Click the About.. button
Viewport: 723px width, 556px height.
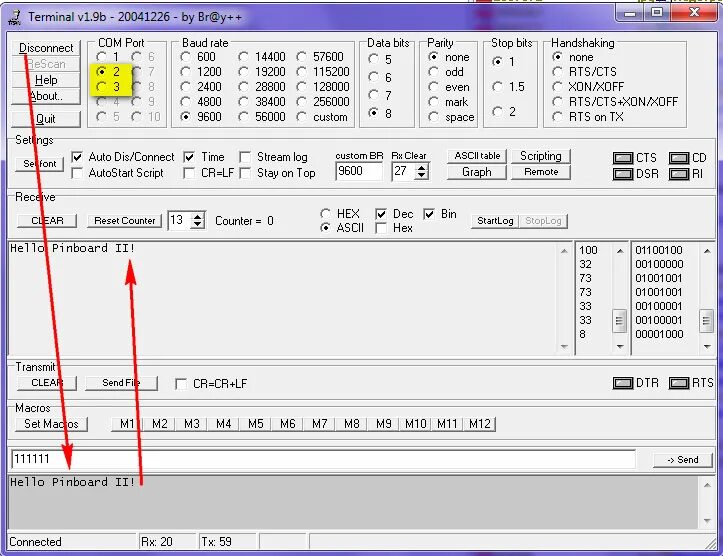point(46,96)
